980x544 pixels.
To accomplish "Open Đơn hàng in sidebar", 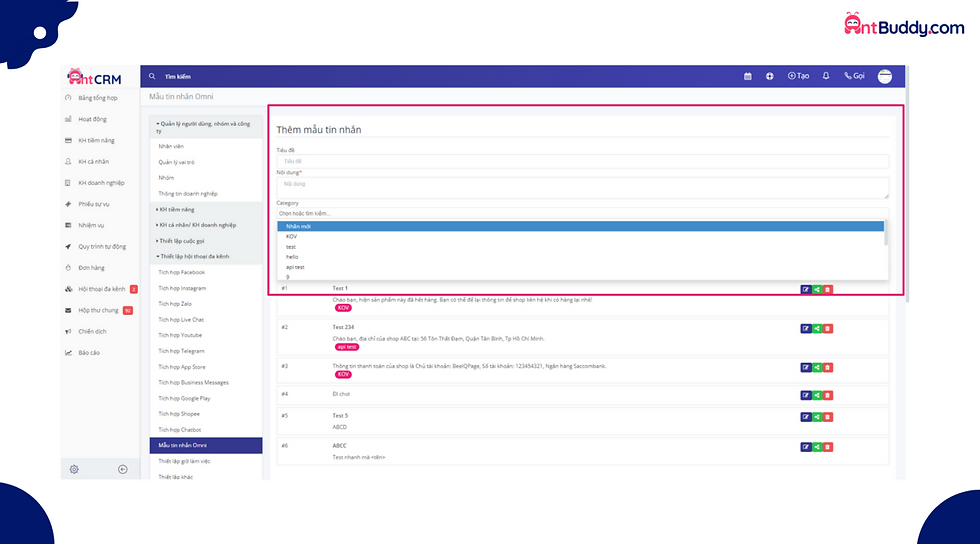I will pos(91,268).
